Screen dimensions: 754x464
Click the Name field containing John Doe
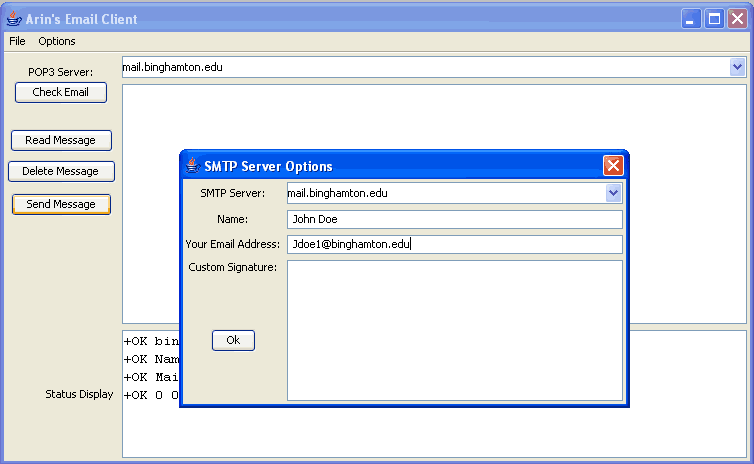pyautogui.click(x=454, y=219)
